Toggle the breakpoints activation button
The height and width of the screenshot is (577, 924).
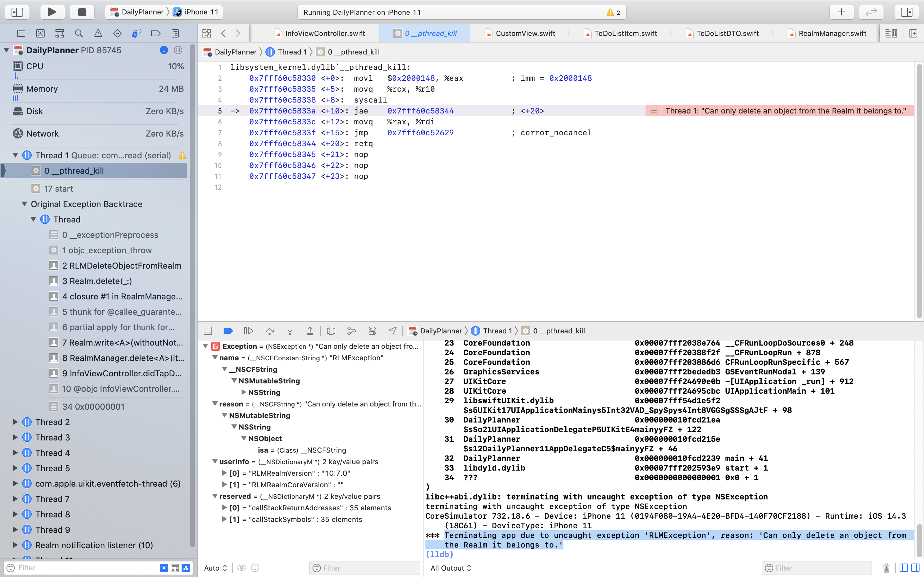pyautogui.click(x=228, y=331)
